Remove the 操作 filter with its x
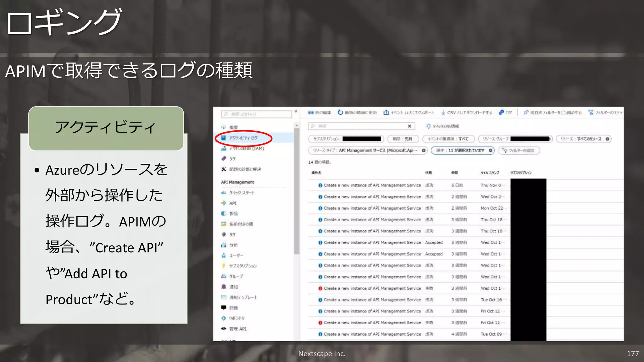Image resolution: width=644 pixels, height=362 pixels. tap(491, 151)
